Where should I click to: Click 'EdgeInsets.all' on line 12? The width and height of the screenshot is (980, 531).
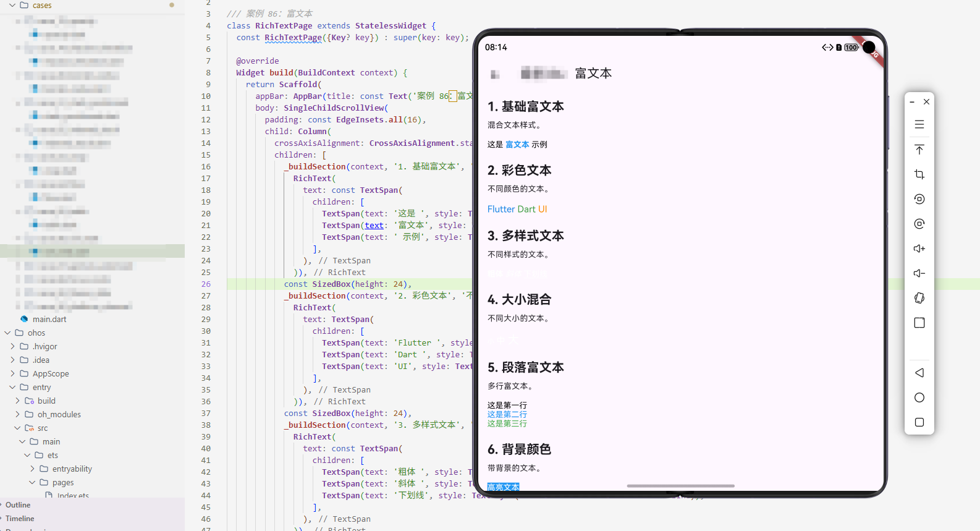(370, 120)
